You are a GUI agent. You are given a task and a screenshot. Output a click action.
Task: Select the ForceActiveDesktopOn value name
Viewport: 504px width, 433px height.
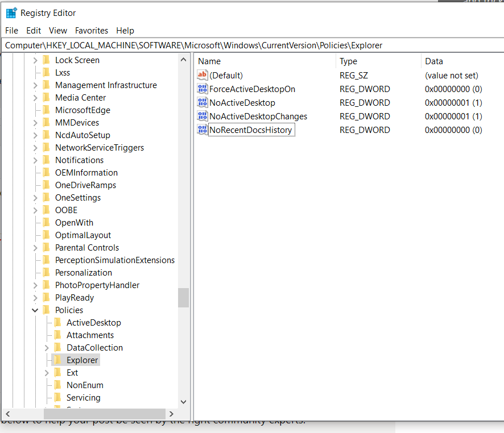253,89
